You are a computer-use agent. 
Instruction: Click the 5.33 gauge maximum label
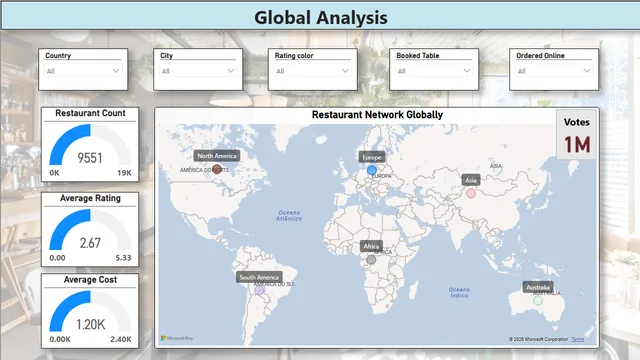point(123,258)
